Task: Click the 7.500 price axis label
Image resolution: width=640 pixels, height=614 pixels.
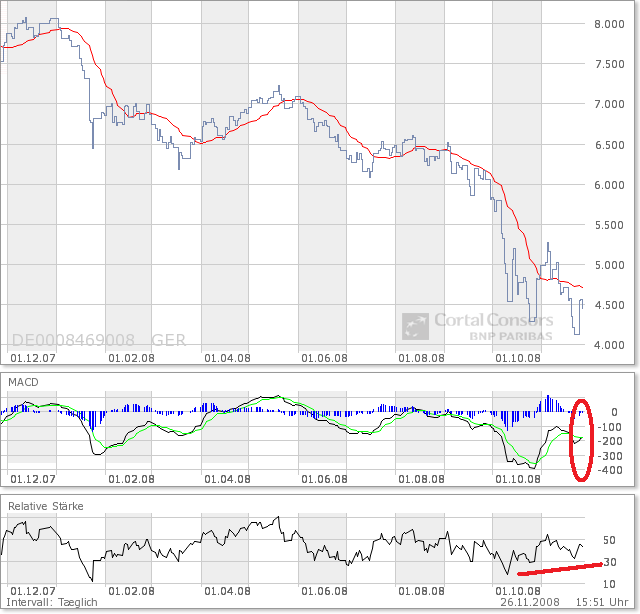Action: [609, 64]
